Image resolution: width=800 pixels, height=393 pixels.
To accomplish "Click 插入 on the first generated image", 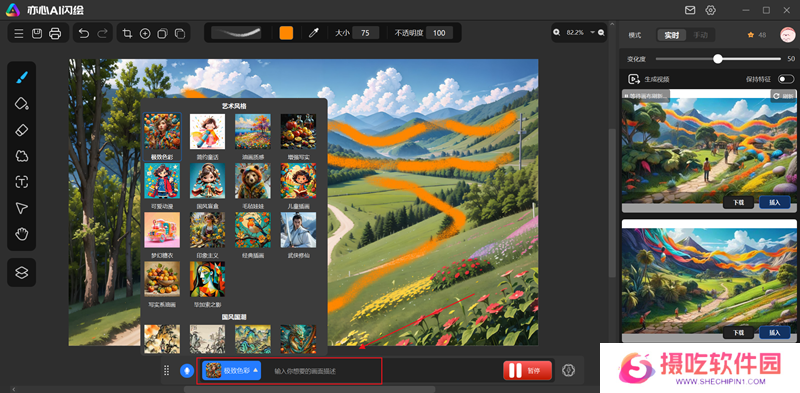I will 774,203.
